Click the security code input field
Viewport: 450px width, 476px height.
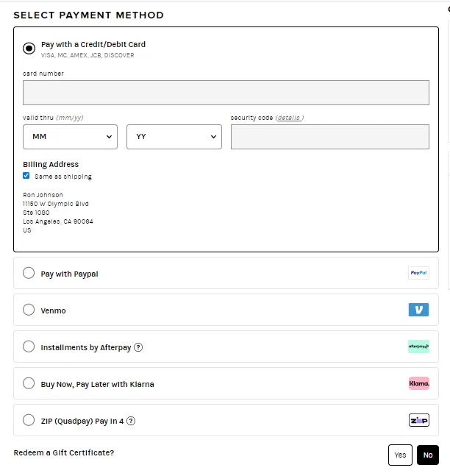[x=330, y=137]
